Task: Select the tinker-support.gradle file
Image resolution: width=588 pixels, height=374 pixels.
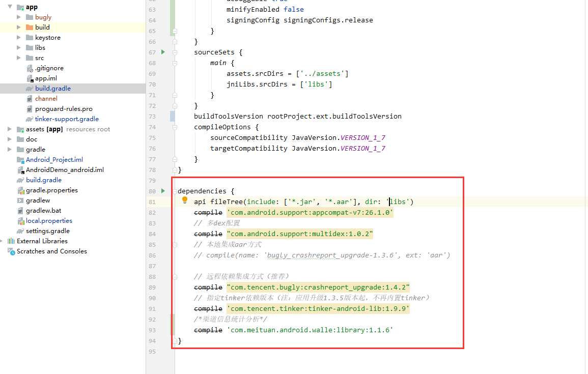Action: coord(67,119)
